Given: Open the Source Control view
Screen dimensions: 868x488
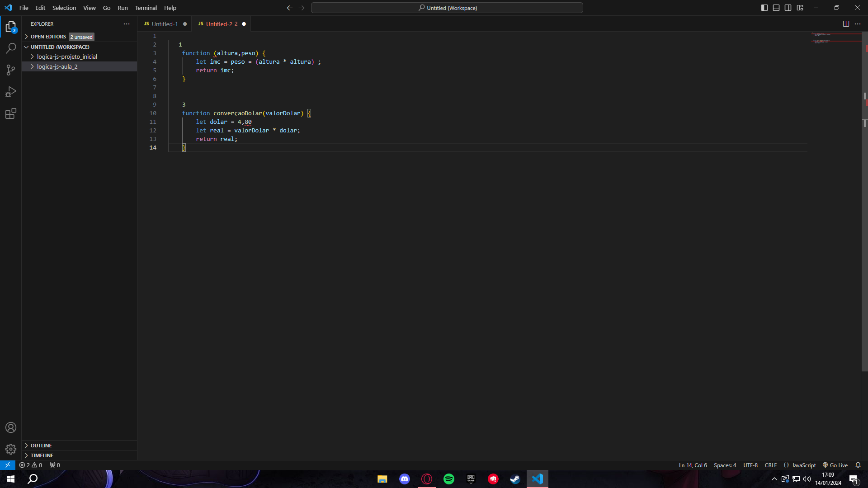Looking at the screenshot, I should click(11, 70).
